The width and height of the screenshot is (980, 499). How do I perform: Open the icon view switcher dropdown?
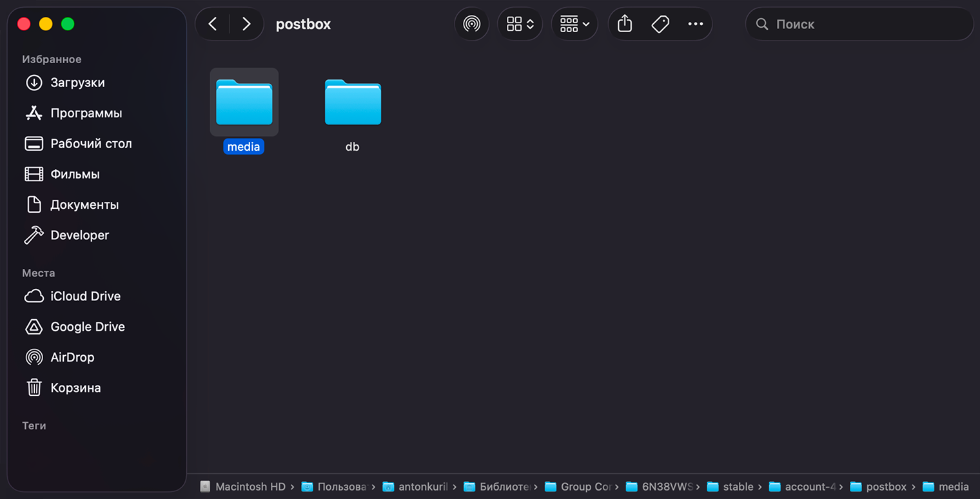coord(520,24)
